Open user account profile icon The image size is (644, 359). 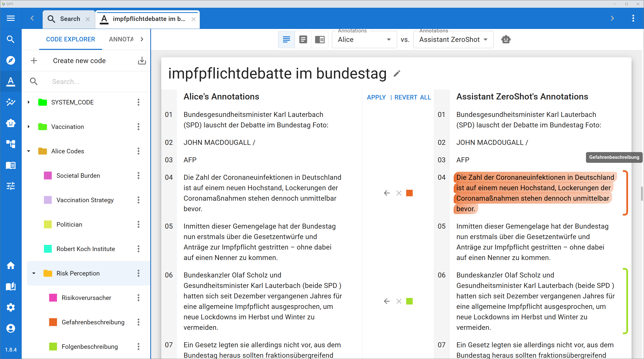[x=10, y=328]
